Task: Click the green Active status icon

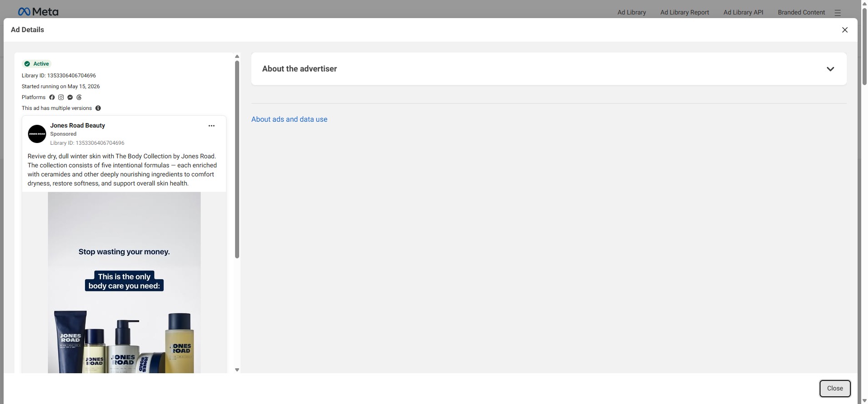Action: tap(27, 64)
